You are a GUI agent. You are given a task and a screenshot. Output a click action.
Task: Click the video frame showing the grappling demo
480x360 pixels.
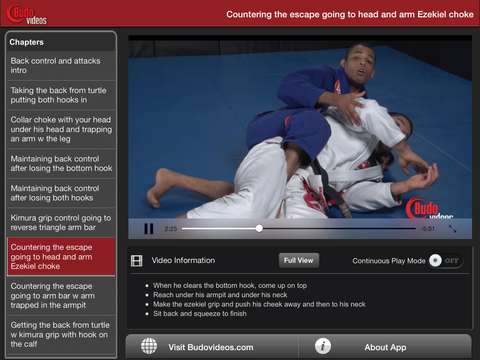point(300,130)
